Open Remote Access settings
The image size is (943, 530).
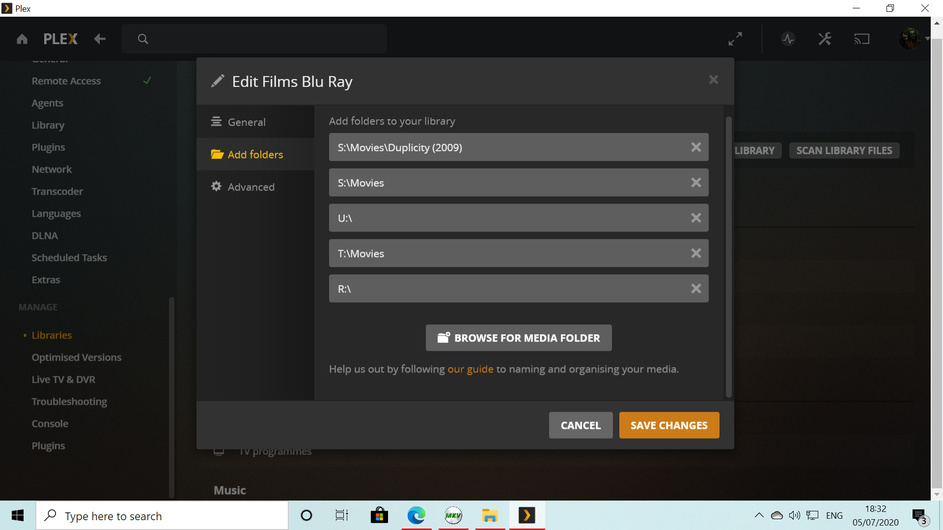click(66, 81)
